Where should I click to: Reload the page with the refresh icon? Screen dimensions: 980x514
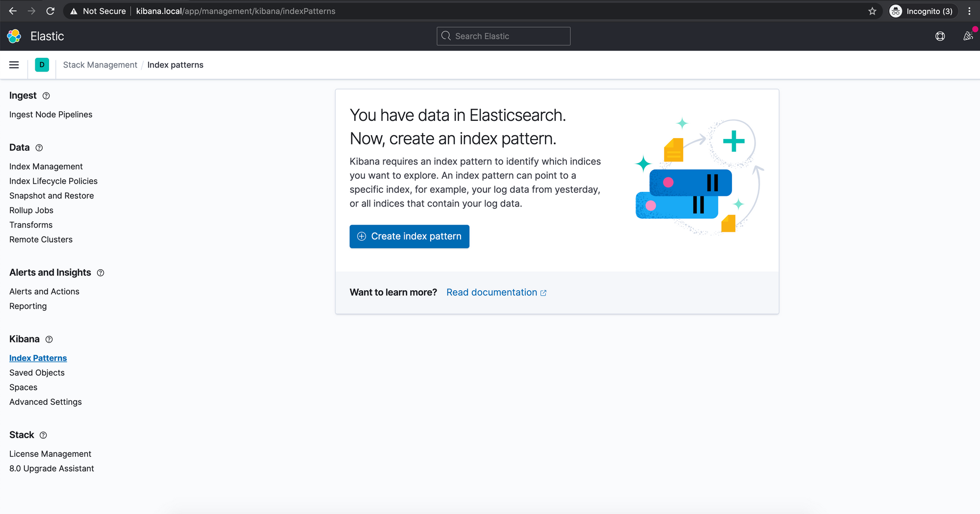pos(50,11)
